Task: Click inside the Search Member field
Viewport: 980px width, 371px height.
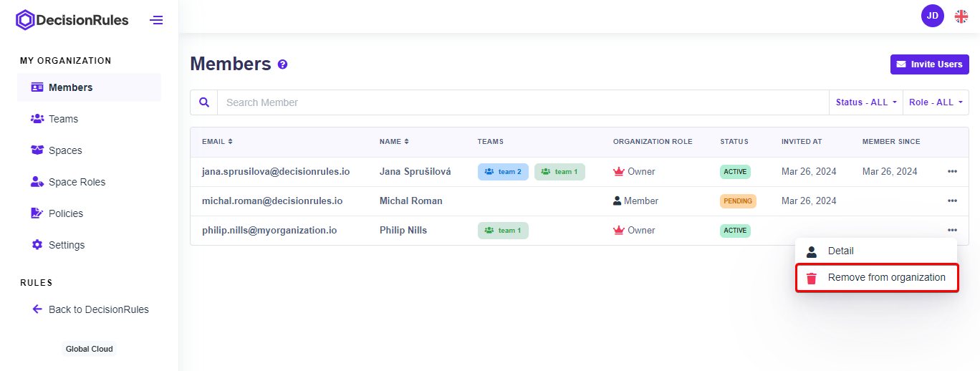Action: click(x=522, y=102)
